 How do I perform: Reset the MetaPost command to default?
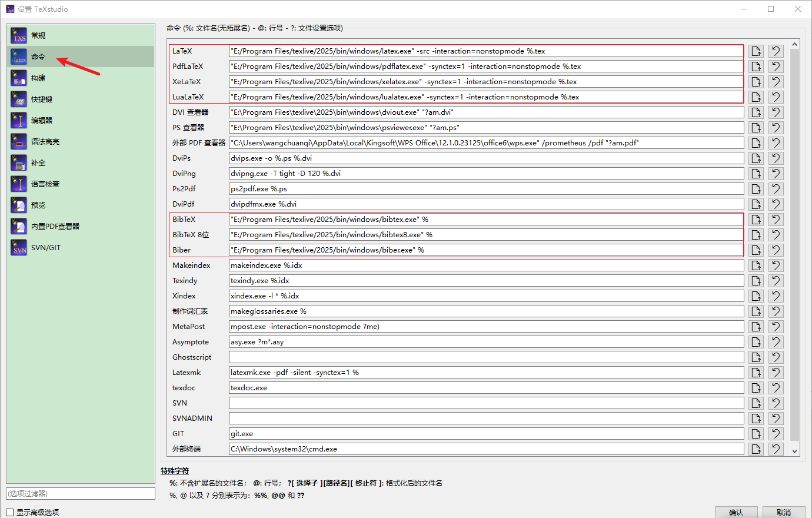(x=776, y=327)
